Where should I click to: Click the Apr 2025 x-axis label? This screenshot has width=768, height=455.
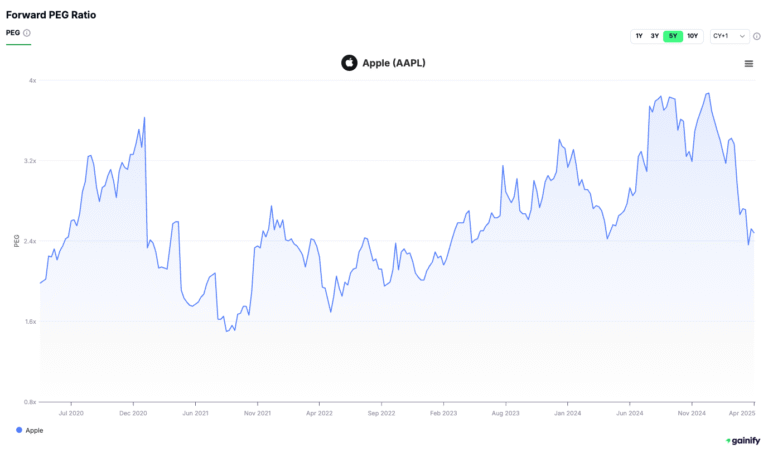coord(742,413)
